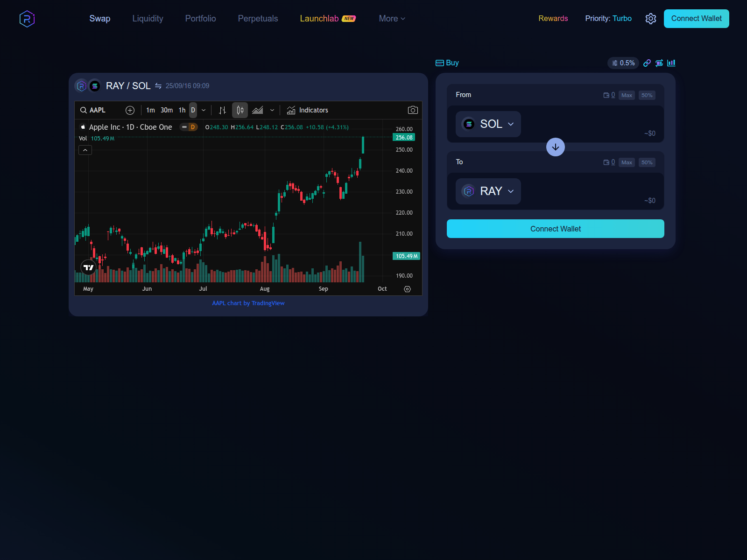
Task: Select the 30m timeframe
Action: (167, 110)
